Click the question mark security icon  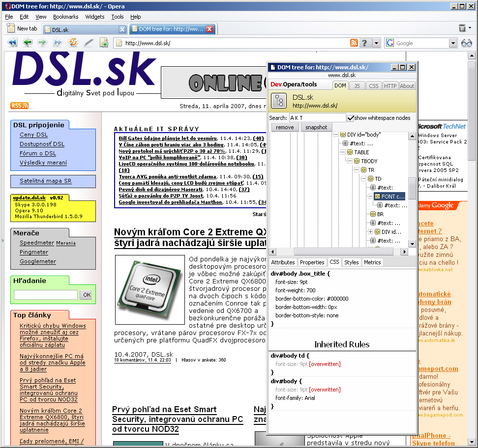364,43
